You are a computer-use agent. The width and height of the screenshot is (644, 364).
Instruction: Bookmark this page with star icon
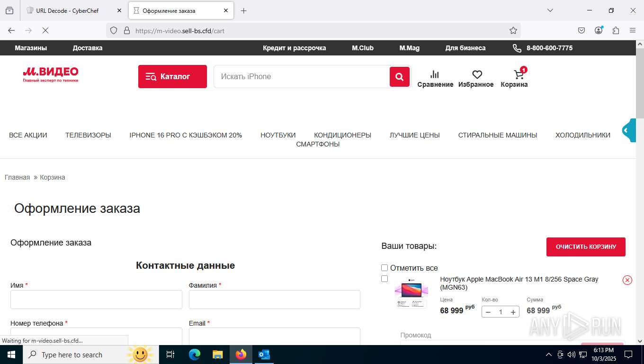pos(513,30)
